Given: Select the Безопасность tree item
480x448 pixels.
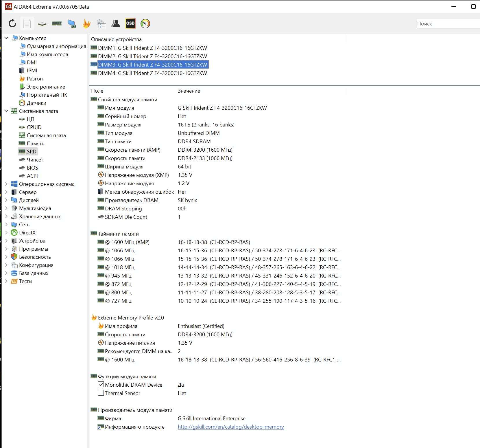Looking at the screenshot, I should (x=31, y=257).
